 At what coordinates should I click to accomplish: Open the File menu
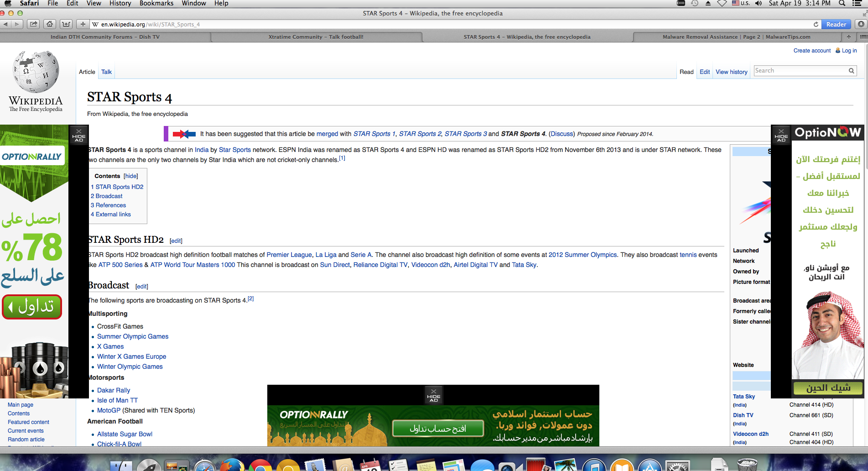point(53,3)
